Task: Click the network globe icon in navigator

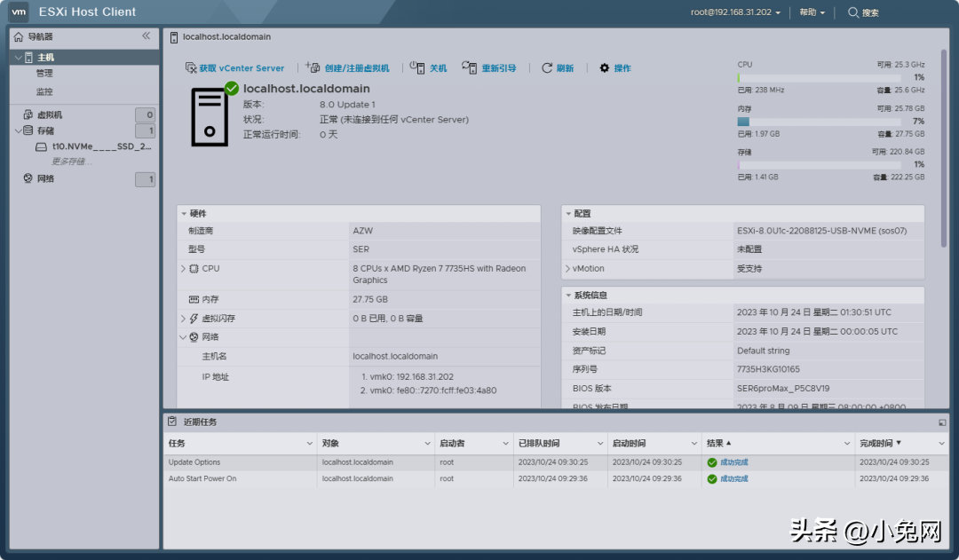Action: click(28, 178)
